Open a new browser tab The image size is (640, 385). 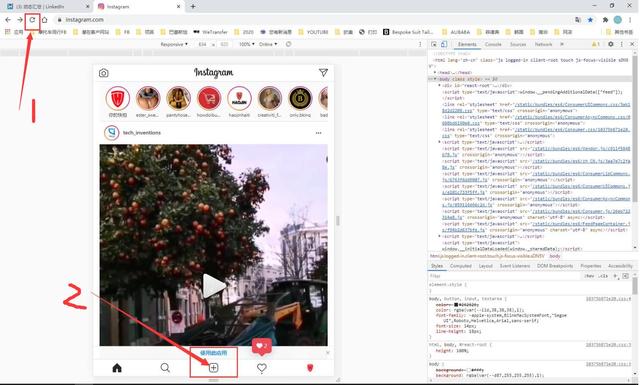tap(193, 7)
